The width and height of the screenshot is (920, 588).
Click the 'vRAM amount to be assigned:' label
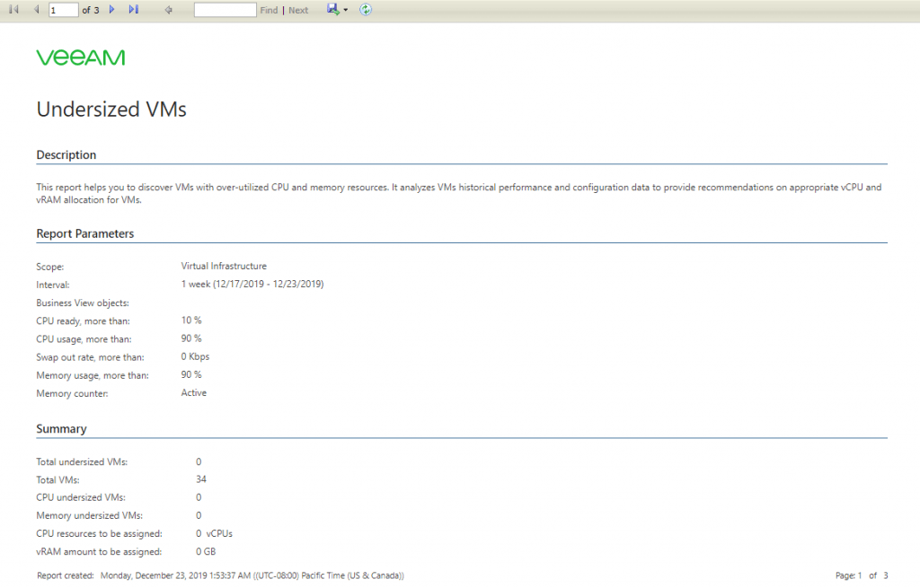[99, 552]
